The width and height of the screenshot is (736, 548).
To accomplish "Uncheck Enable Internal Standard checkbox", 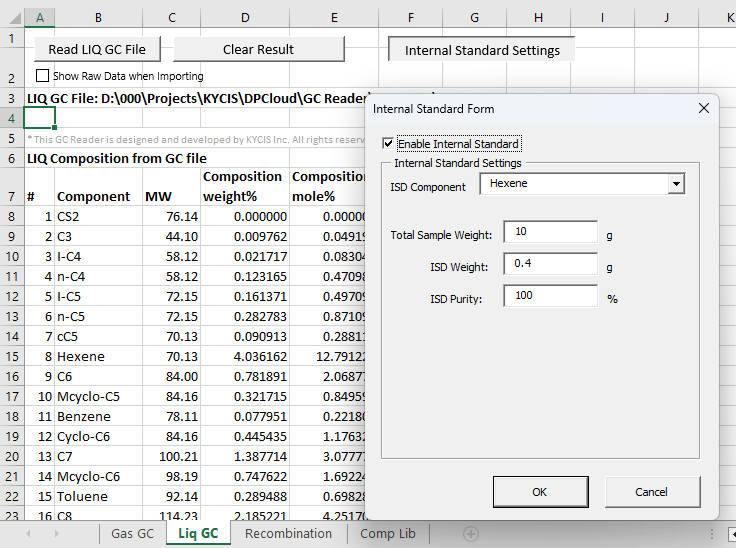I will (388, 144).
